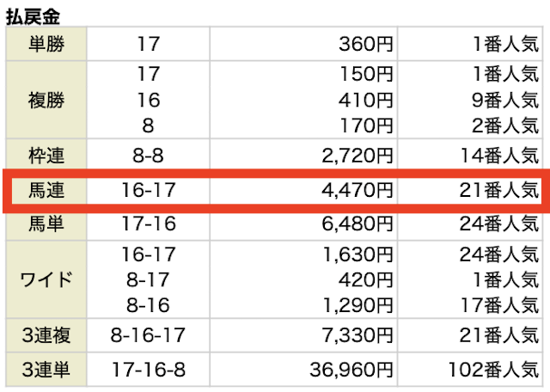Click the ワイド row label
Image resolution: width=550 pixels, height=392 pixels.
(47, 279)
